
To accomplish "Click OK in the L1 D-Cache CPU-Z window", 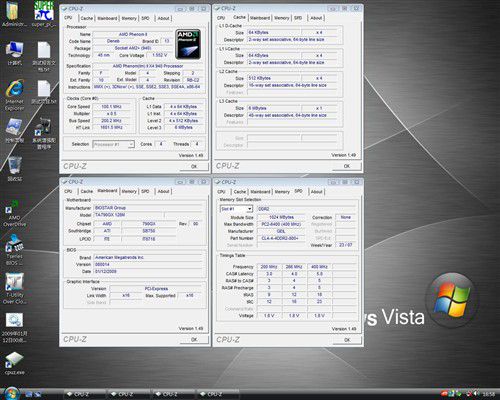I will pyautogui.click(x=347, y=166).
